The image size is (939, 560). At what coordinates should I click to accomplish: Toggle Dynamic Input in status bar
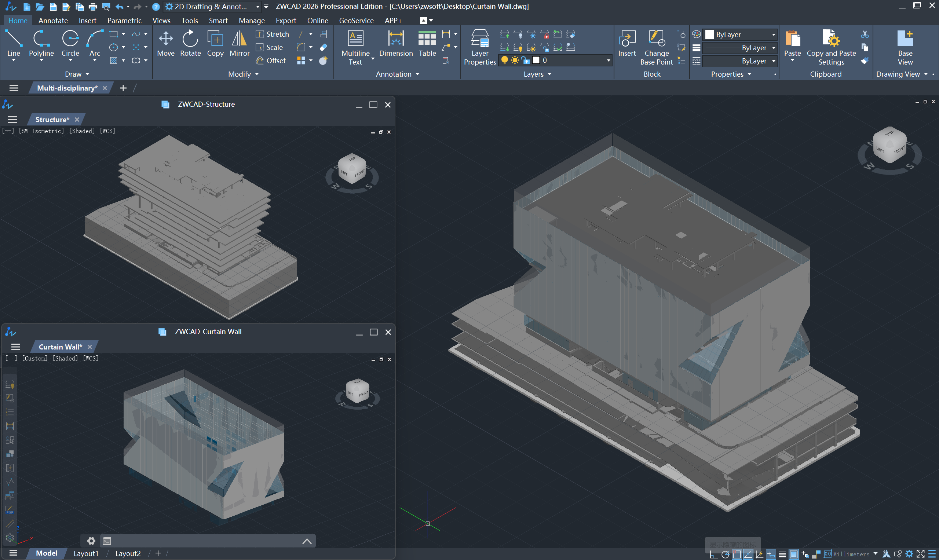[x=771, y=554]
